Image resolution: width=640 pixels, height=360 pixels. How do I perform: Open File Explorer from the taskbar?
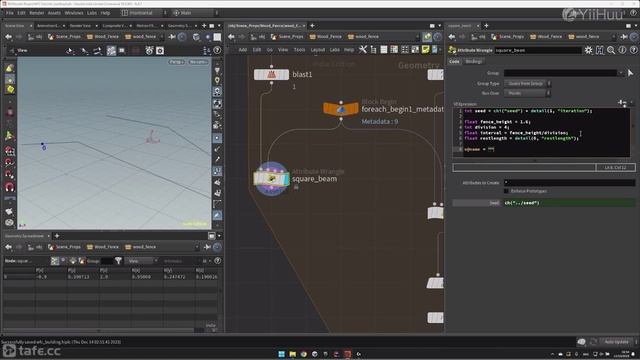coord(293,354)
